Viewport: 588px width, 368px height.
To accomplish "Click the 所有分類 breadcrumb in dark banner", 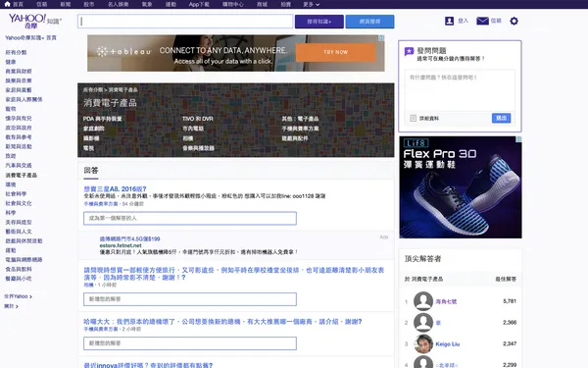I will pyautogui.click(x=93, y=90).
